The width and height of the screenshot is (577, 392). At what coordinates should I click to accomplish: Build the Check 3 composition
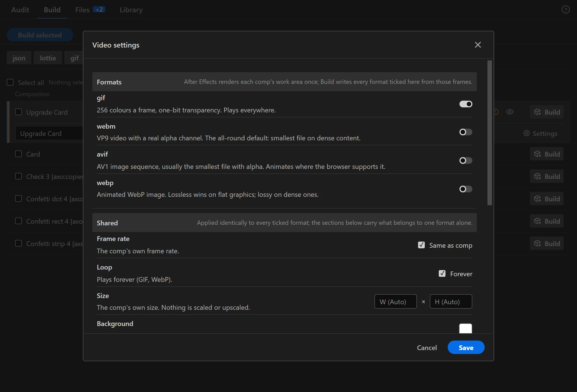point(547,176)
